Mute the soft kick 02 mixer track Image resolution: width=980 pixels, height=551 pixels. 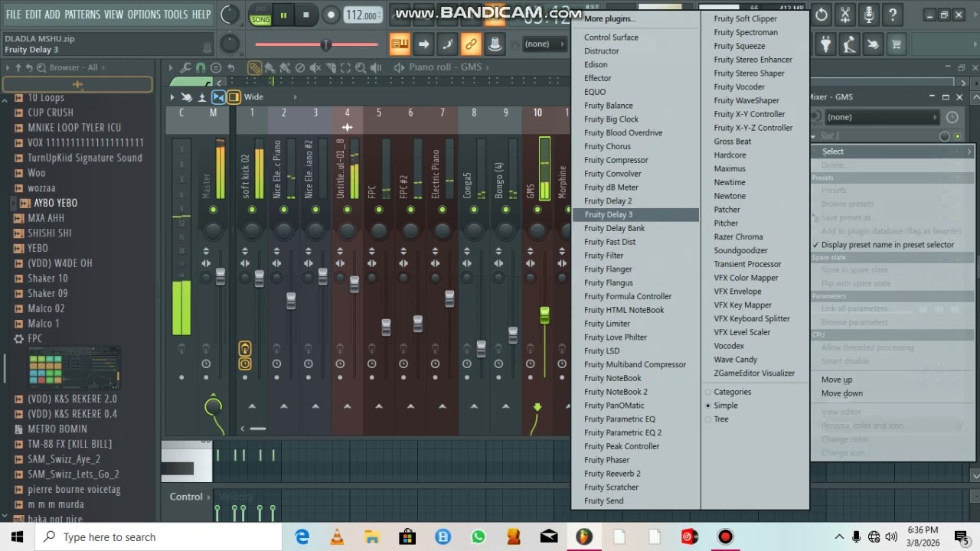245,210
